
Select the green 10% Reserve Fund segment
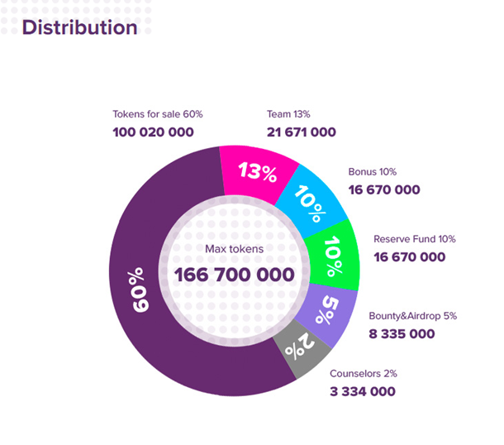pos(333,256)
